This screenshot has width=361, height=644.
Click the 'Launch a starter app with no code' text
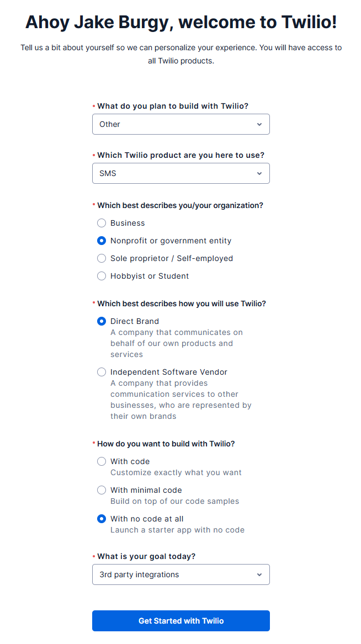pos(177,530)
